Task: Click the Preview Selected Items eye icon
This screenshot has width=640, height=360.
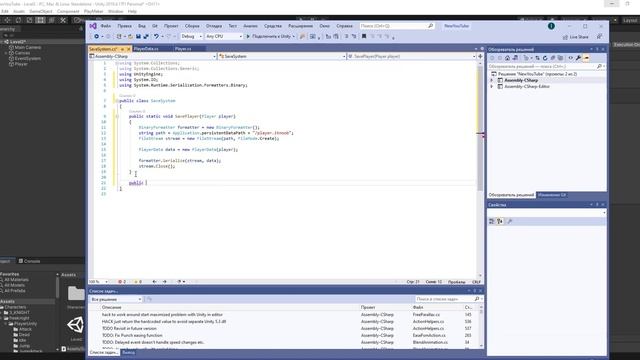Action: (x=571, y=58)
